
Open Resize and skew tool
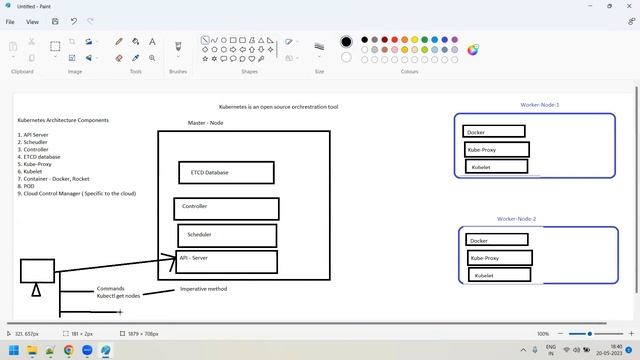coord(72,58)
